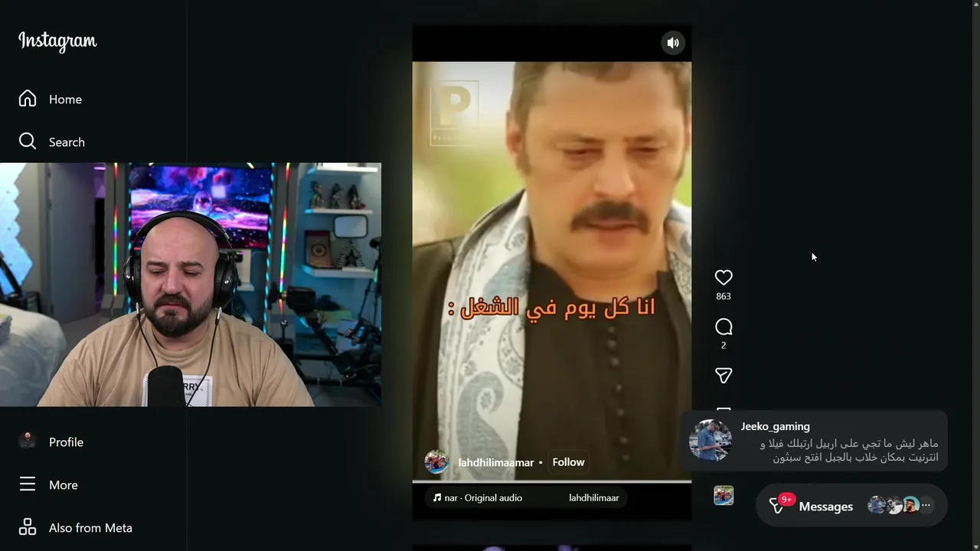
Task: Open the audio thumbnail beside the reel
Action: click(724, 495)
